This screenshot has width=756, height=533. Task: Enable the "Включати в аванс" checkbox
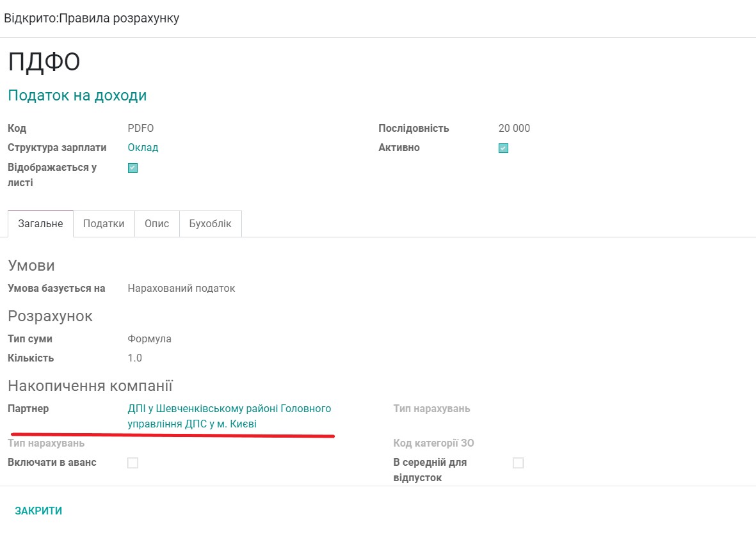point(133,462)
